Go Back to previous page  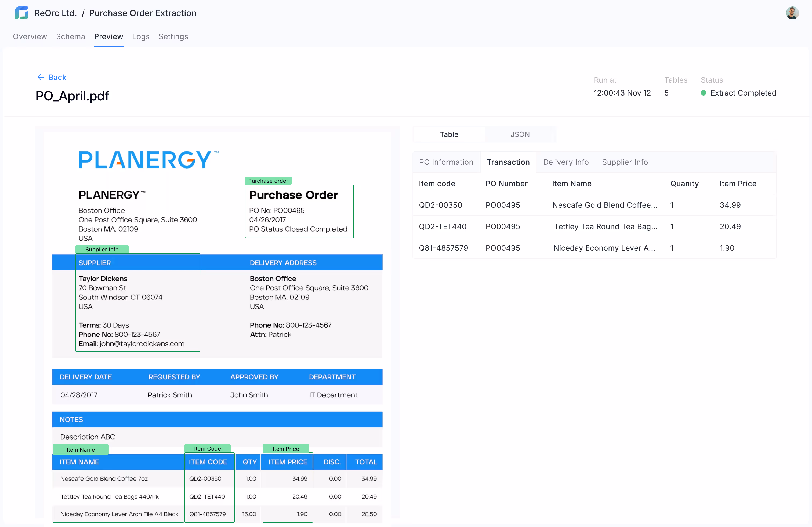(52, 77)
